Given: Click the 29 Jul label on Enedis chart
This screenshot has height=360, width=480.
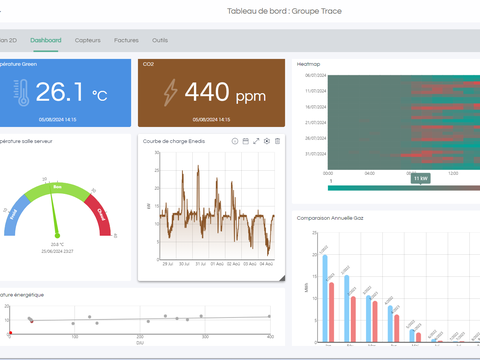Looking at the screenshot, I should coord(168,264).
